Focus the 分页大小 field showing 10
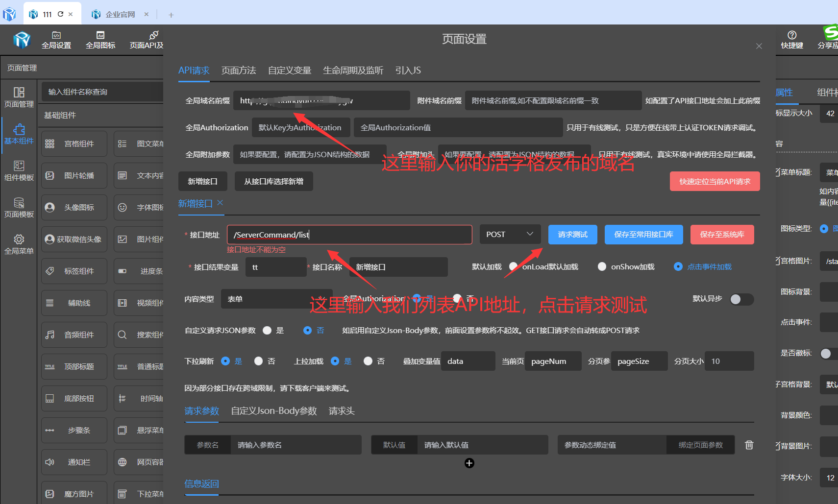Image resolution: width=838 pixels, height=504 pixels. tap(729, 361)
